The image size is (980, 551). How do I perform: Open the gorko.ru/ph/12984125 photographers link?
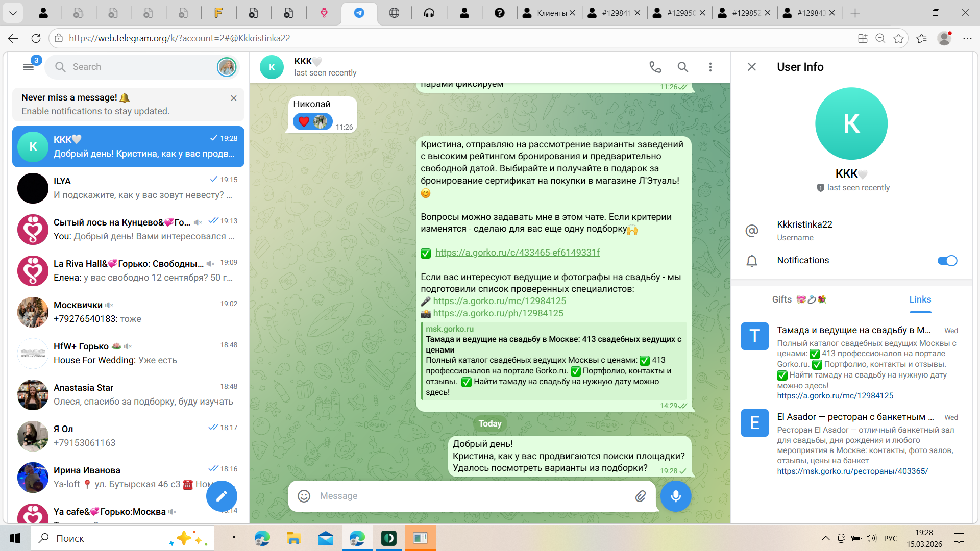[x=498, y=313]
